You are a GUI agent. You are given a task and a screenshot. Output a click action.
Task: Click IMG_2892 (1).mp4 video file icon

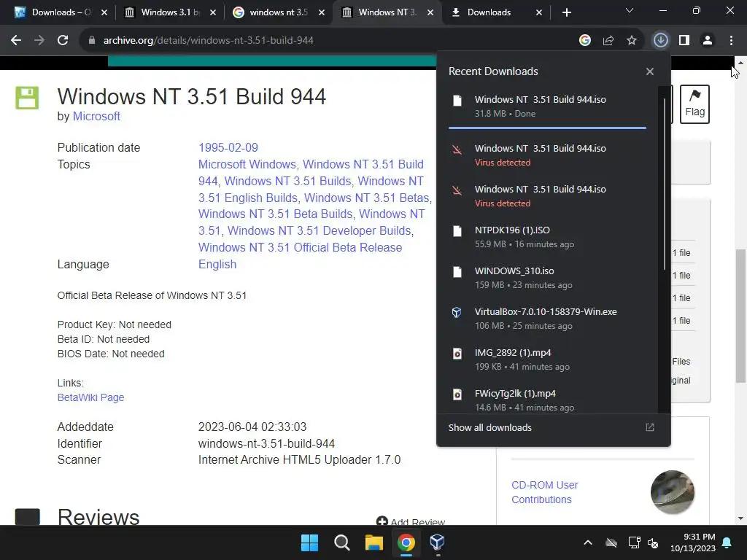click(x=457, y=354)
